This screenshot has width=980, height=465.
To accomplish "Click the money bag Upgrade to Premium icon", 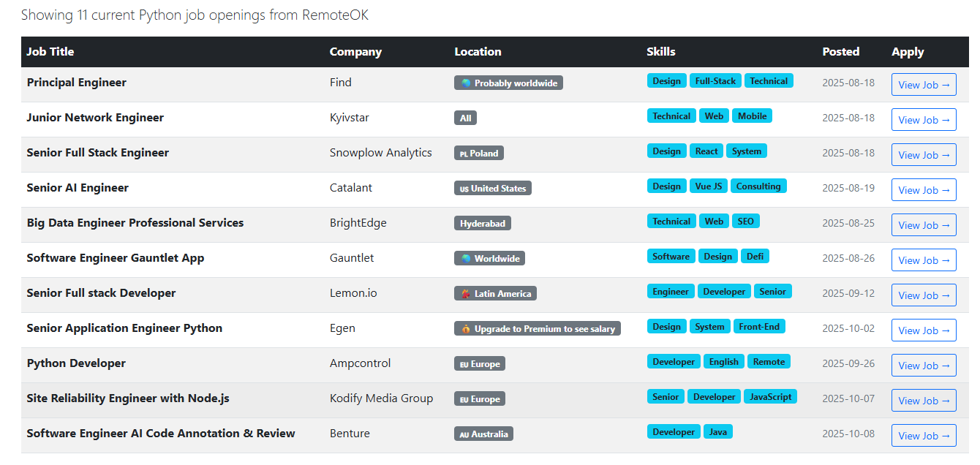I will (x=466, y=329).
